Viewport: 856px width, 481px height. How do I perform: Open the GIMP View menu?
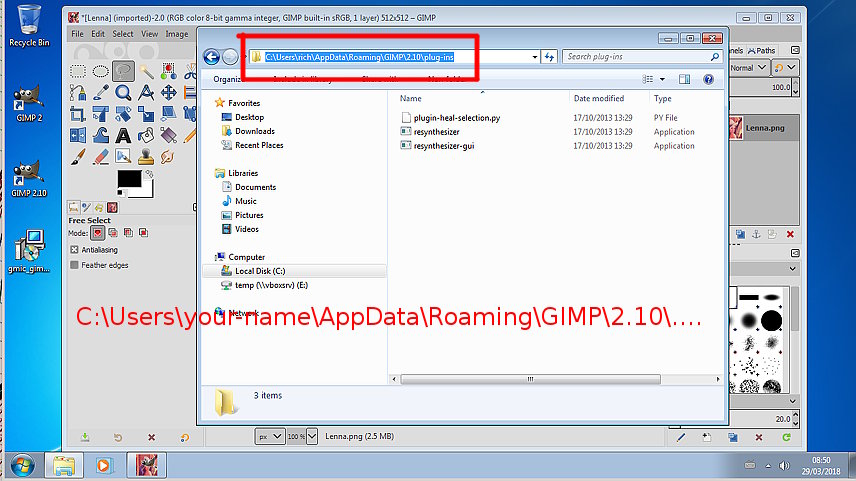[x=150, y=34]
